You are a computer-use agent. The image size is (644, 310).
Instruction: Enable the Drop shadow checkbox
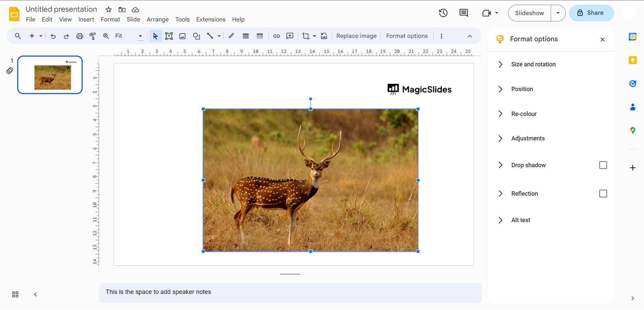coord(603,165)
